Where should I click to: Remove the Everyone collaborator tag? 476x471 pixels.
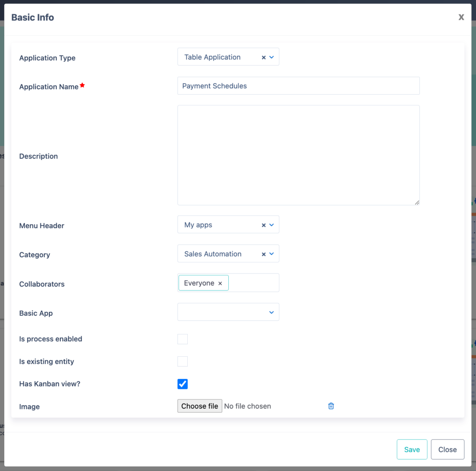tap(220, 282)
